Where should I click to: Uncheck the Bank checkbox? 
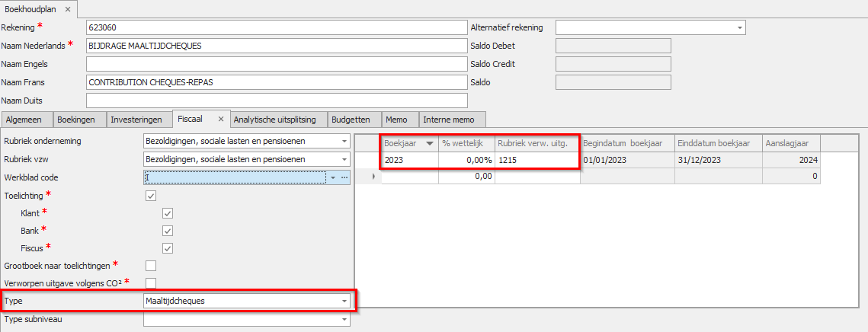(x=168, y=231)
